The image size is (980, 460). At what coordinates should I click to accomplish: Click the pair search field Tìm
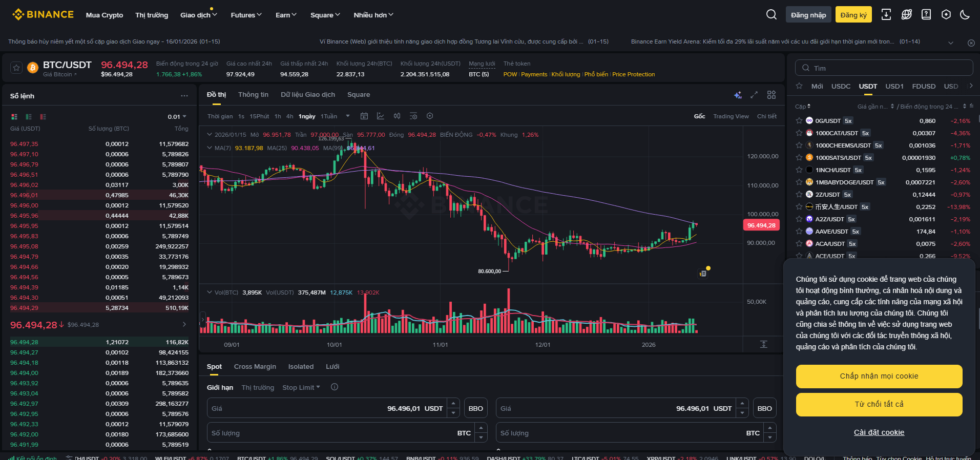[x=884, y=68]
